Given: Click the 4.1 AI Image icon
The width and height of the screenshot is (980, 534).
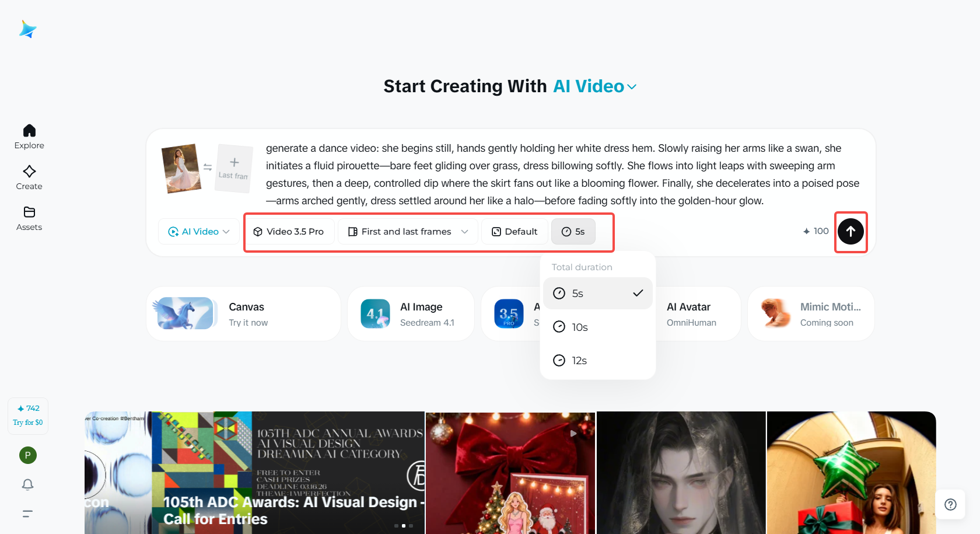Looking at the screenshot, I should pyautogui.click(x=375, y=314).
